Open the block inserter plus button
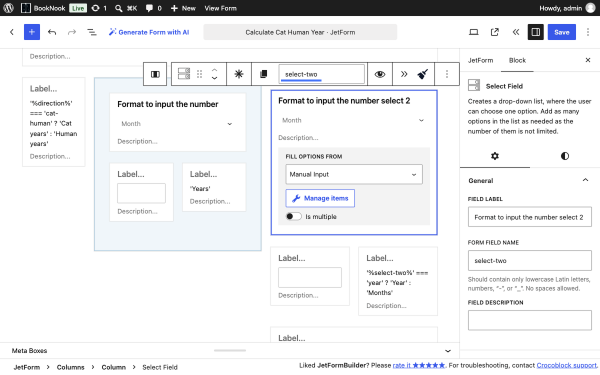 32,32
